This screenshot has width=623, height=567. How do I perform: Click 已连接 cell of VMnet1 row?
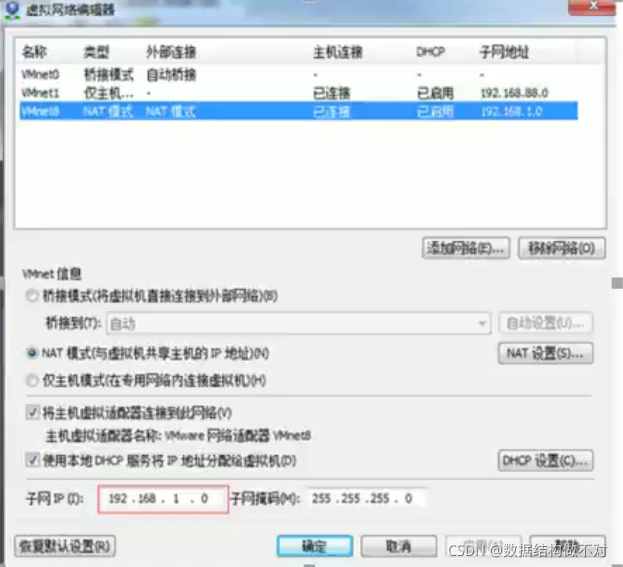[x=332, y=93]
